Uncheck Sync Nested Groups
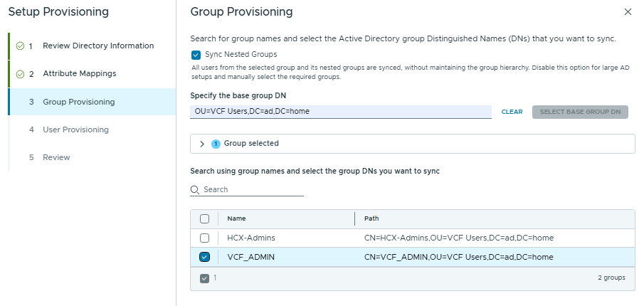 196,55
